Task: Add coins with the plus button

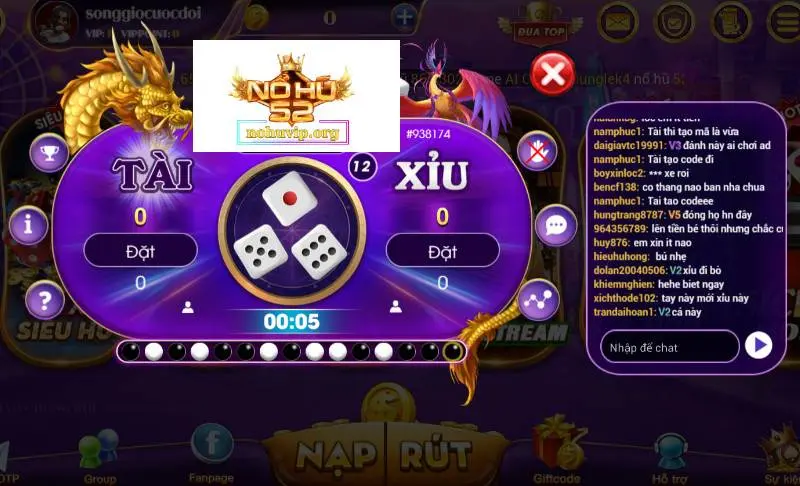Action: pyautogui.click(x=404, y=17)
